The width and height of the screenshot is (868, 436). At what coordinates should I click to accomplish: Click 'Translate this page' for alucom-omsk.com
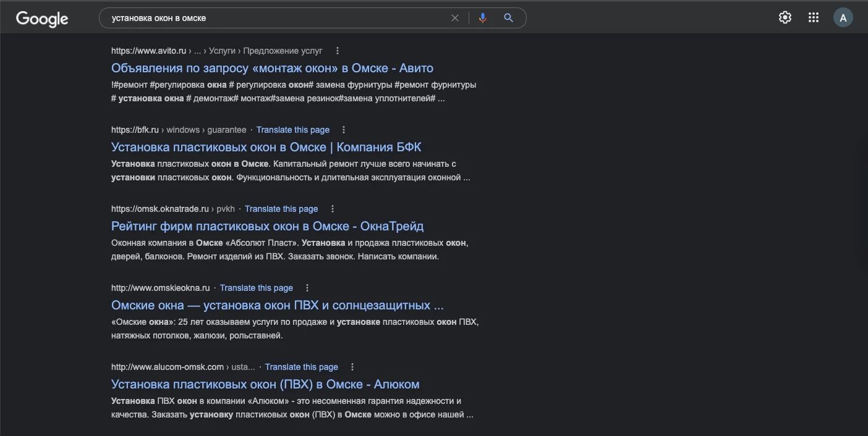(x=302, y=367)
